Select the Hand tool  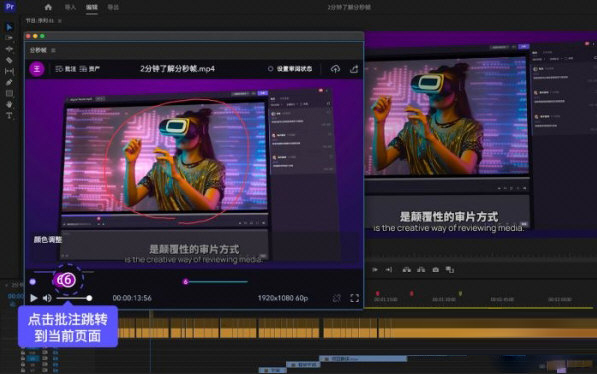(x=9, y=104)
